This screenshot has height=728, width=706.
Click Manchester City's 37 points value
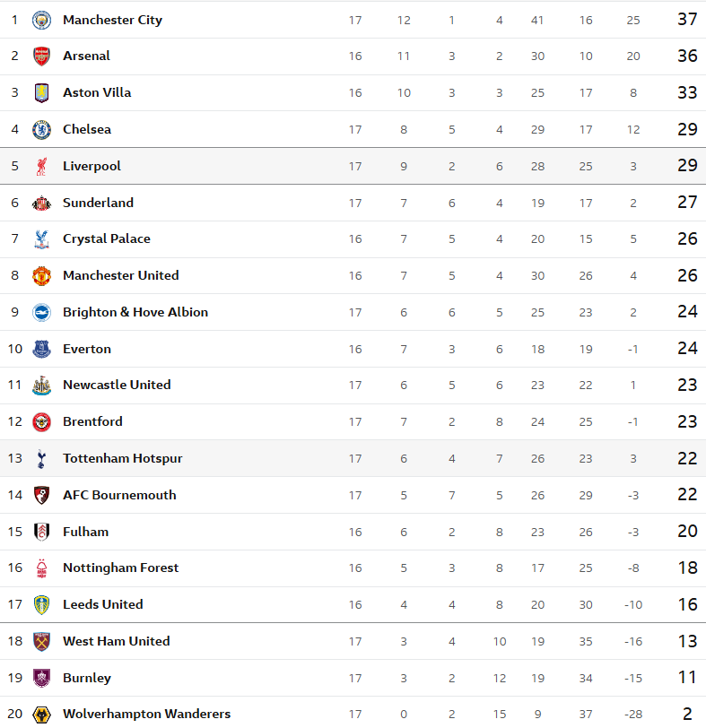(x=687, y=20)
